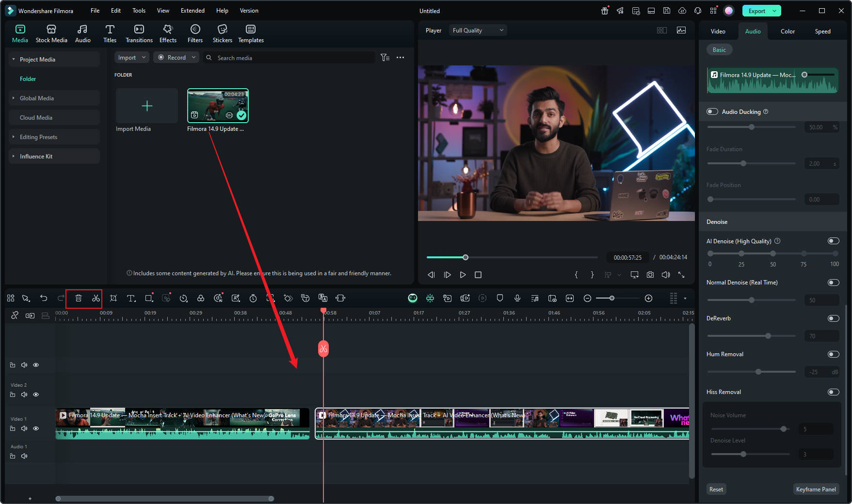Open the Tools menu
The height and width of the screenshot is (504, 852).
click(x=139, y=11)
